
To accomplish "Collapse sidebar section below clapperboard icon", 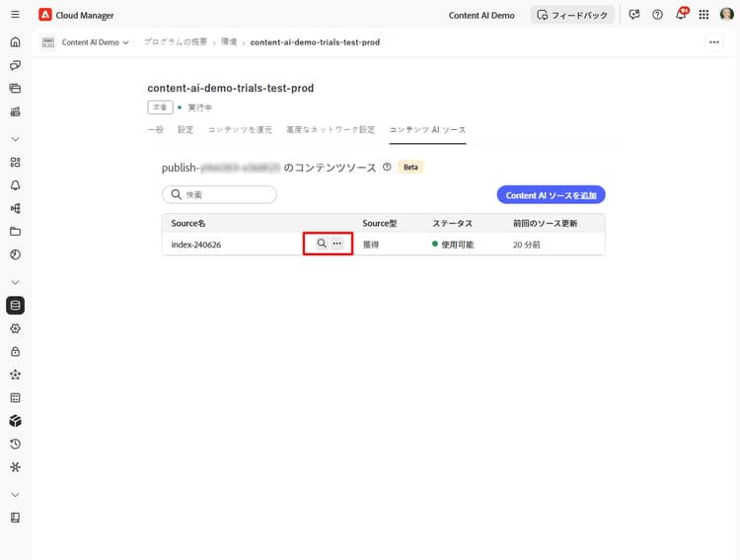I will (x=15, y=139).
